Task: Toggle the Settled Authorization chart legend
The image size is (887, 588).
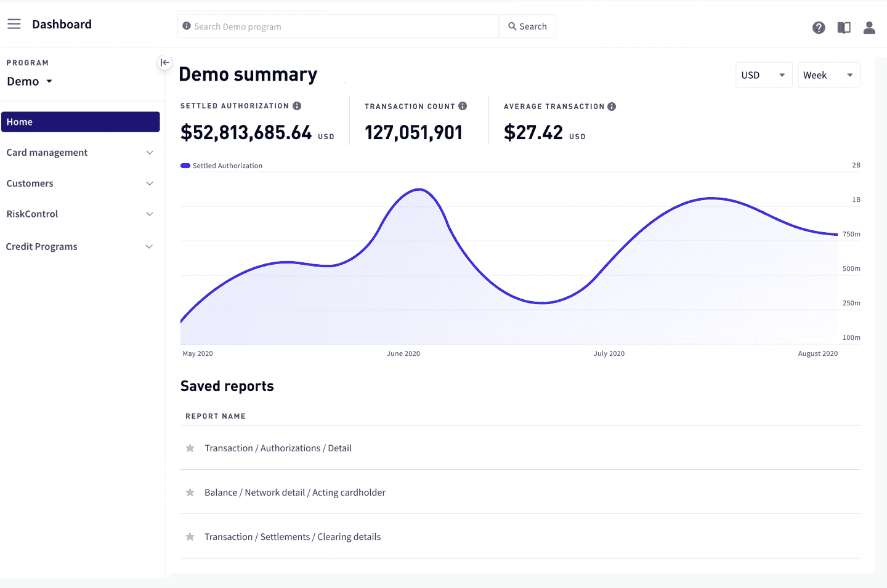Action: (221, 165)
